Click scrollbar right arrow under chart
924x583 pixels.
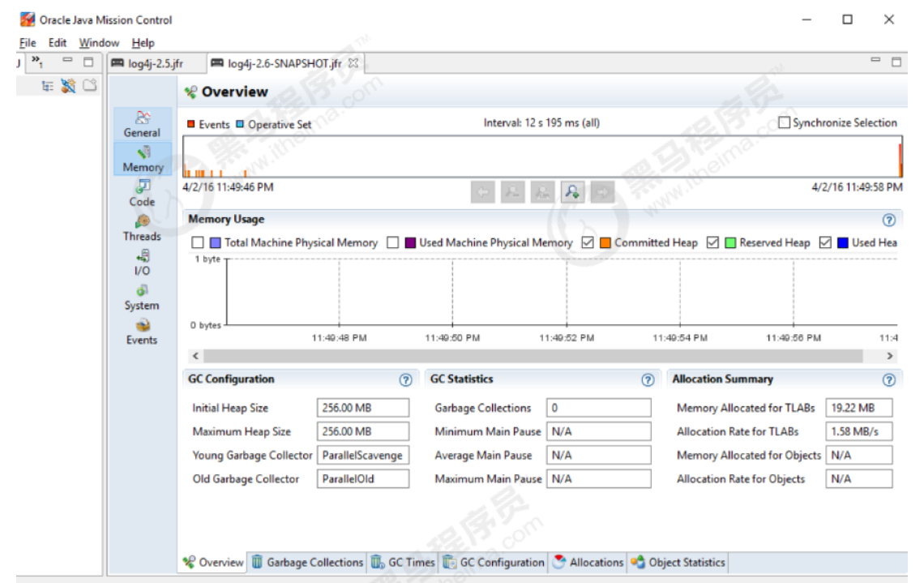click(x=890, y=356)
